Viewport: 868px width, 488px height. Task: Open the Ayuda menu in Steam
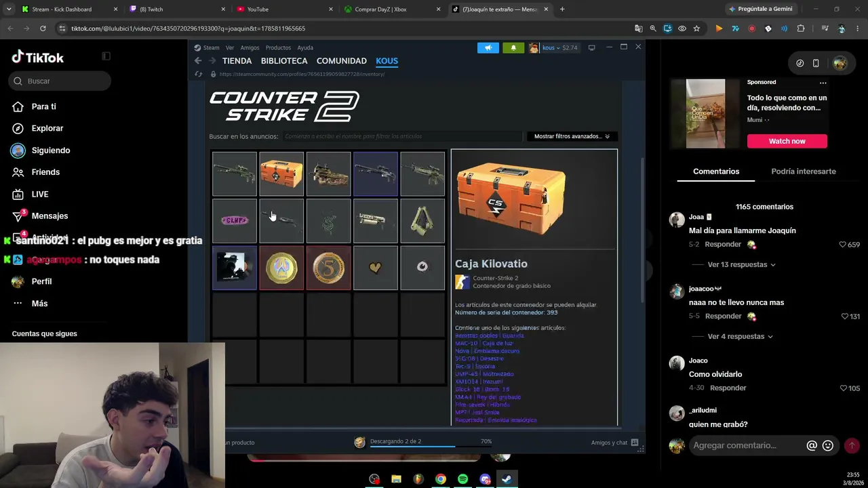[x=305, y=47]
